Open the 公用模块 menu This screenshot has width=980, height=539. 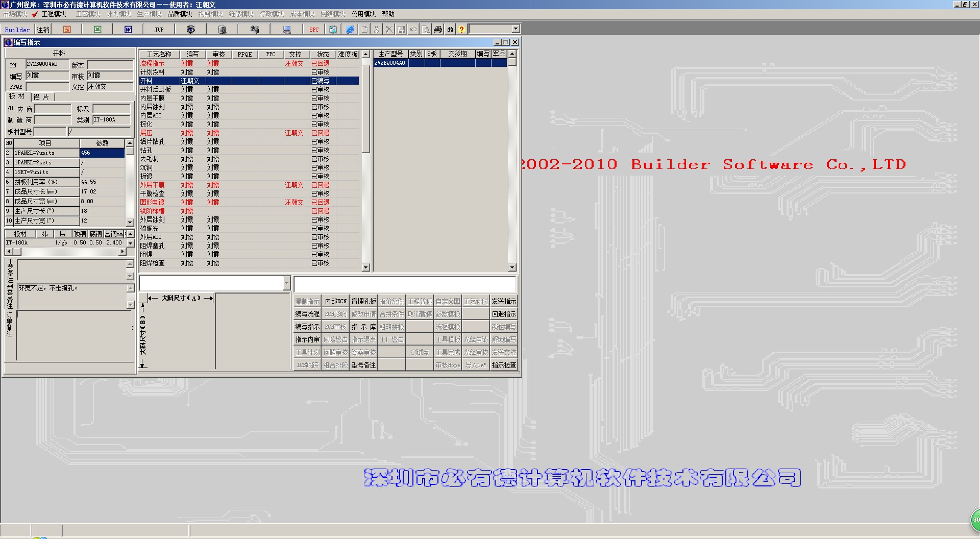[x=363, y=14]
